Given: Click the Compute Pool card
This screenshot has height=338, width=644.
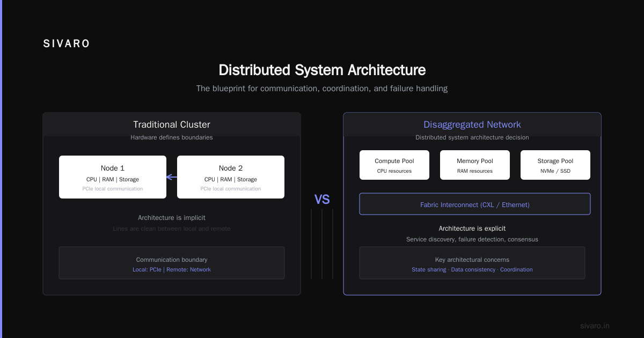Looking at the screenshot, I should click(x=394, y=165).
